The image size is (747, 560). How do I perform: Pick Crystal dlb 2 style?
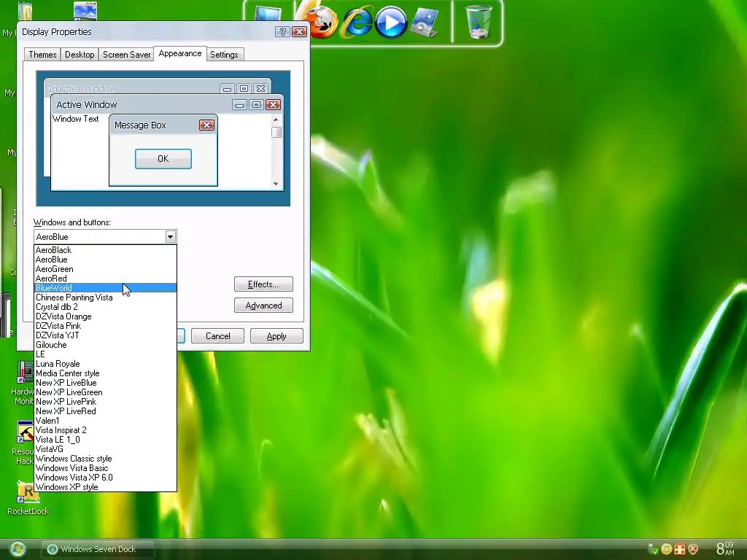(x=105, y=307)
